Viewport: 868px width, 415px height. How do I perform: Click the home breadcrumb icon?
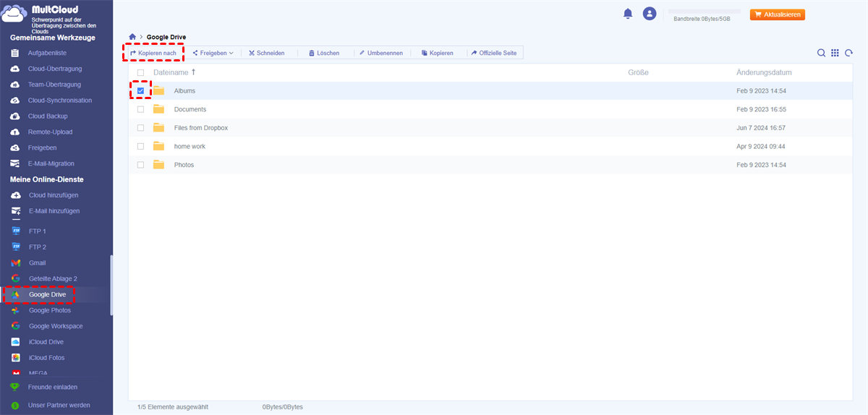(132, 37)
